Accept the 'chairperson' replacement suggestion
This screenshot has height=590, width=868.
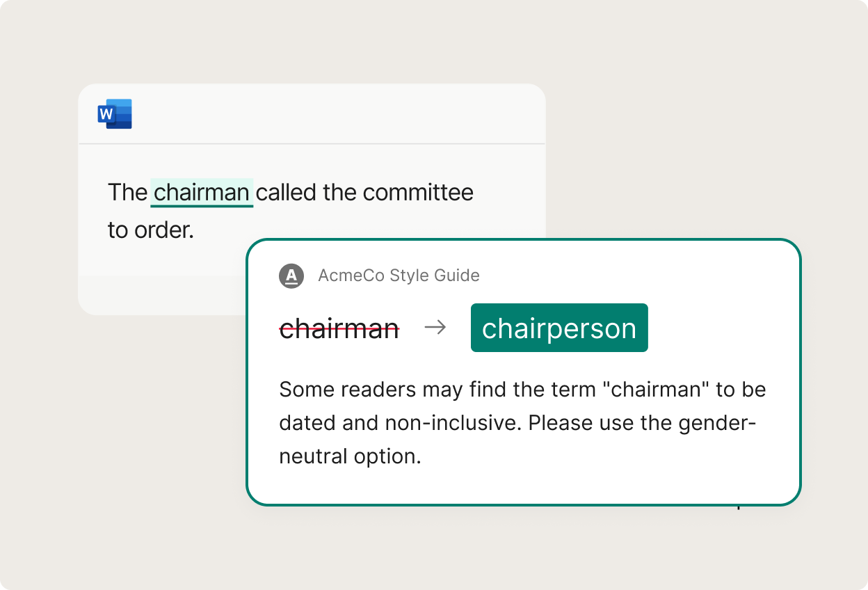click(x=559, y=328)
